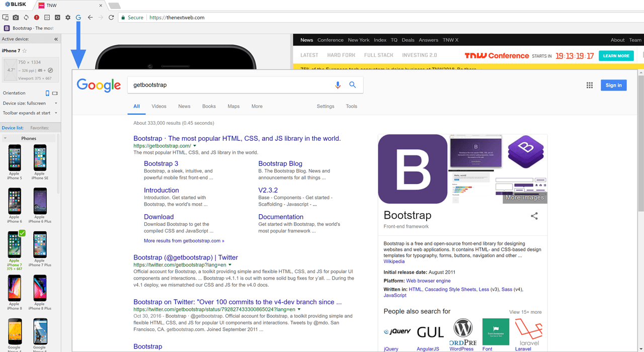Image resolution: width=644 pixels, height=352 pixels.
Task: Open the Bootstrap Download link in results
Action: (158, 217)
